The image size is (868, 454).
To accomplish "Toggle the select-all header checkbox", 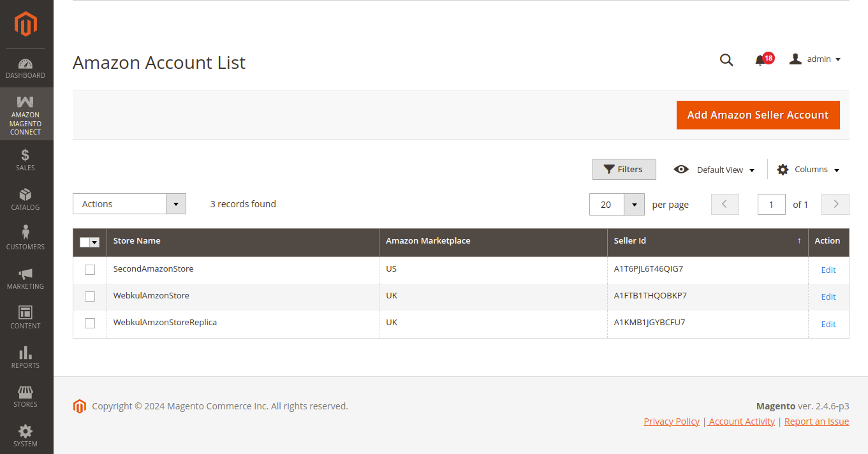I will 85,242.
